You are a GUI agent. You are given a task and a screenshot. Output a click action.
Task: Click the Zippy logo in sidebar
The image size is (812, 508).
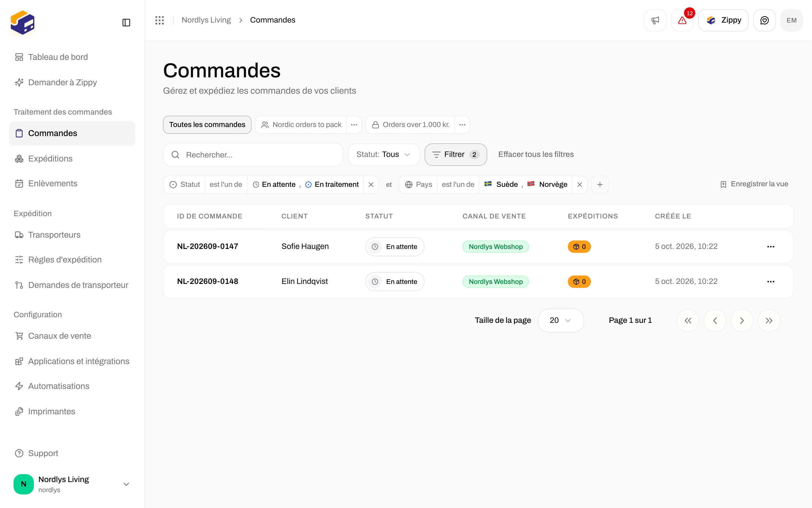(x=23, y=23)
